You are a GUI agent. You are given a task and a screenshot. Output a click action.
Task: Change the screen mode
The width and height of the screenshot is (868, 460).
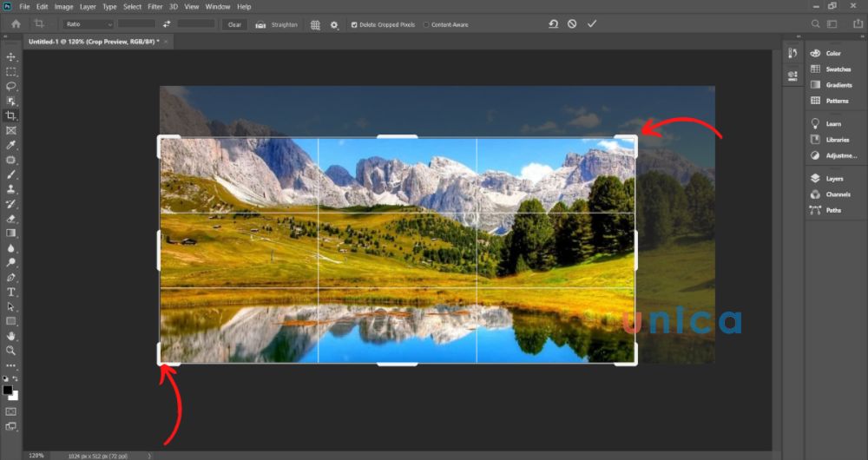10,427
